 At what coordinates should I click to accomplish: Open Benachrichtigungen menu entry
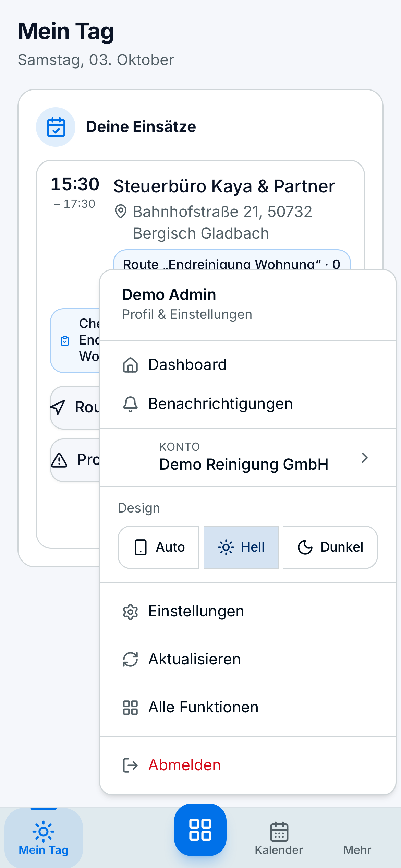(x=248, y=404)
